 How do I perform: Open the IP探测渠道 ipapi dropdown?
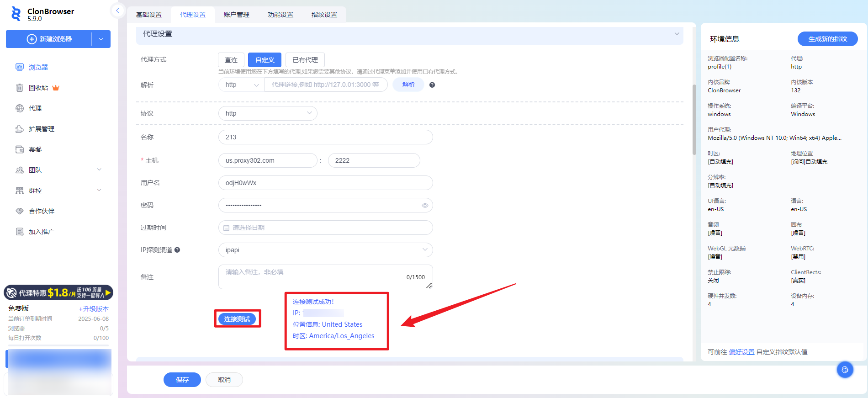click(325, 250)
